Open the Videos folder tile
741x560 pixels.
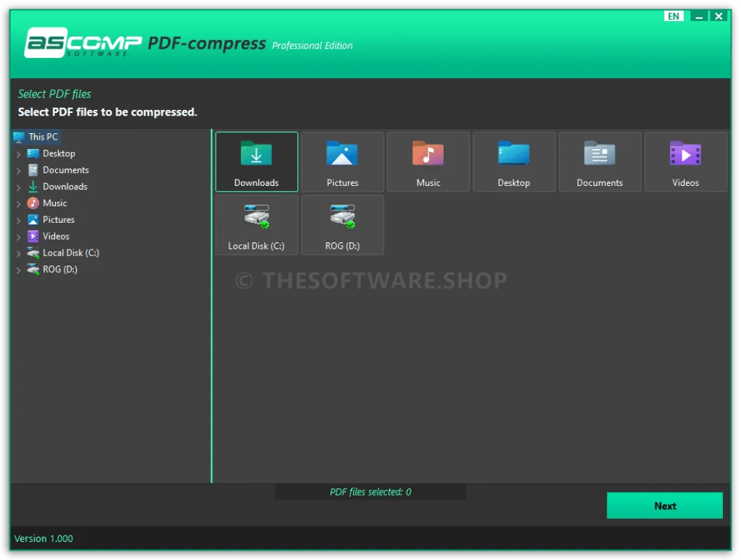point(686,161)
